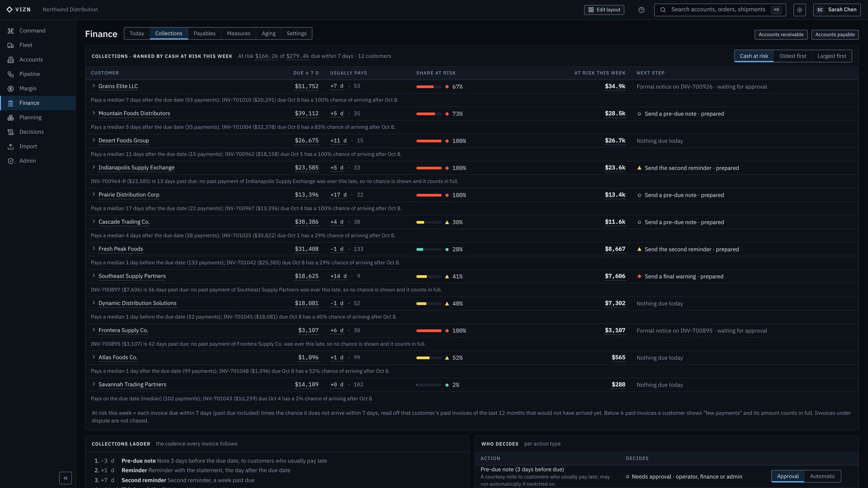Collapse the sidebar with double-chevron icon
Image resolution: width=868 pixels, height=488 pixels.
(x=66, y=478)
